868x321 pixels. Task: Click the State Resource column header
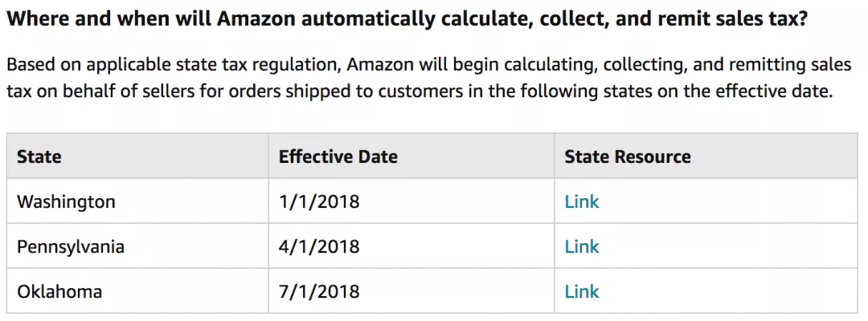(628, 156)
